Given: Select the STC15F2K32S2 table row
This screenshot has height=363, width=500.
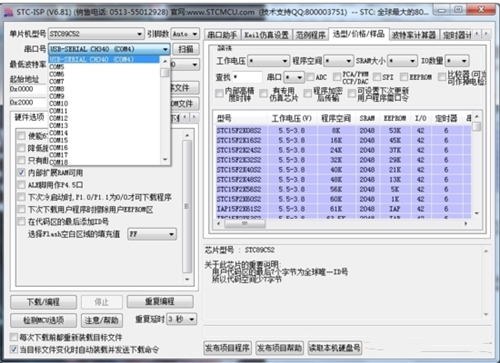Looking at the screenshot, I should (343, 160).
